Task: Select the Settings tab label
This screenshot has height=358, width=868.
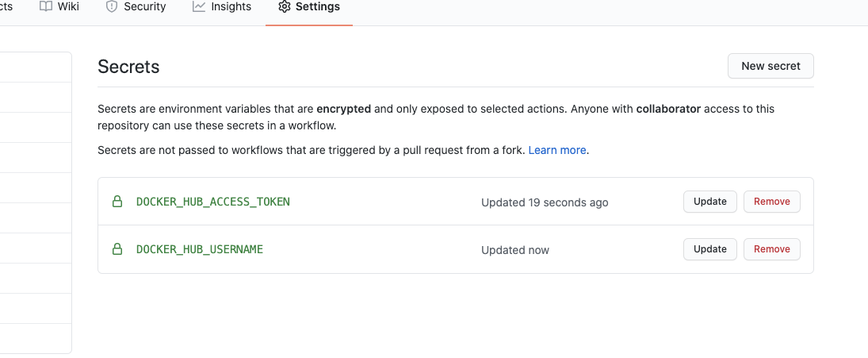Action: coord(317,6)
